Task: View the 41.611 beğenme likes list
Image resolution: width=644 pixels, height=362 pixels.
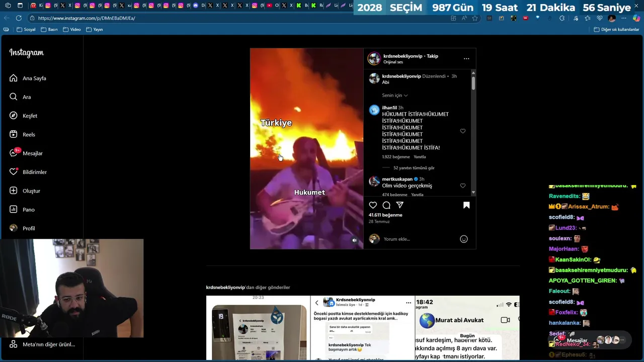Action: [x=385, y=215]
